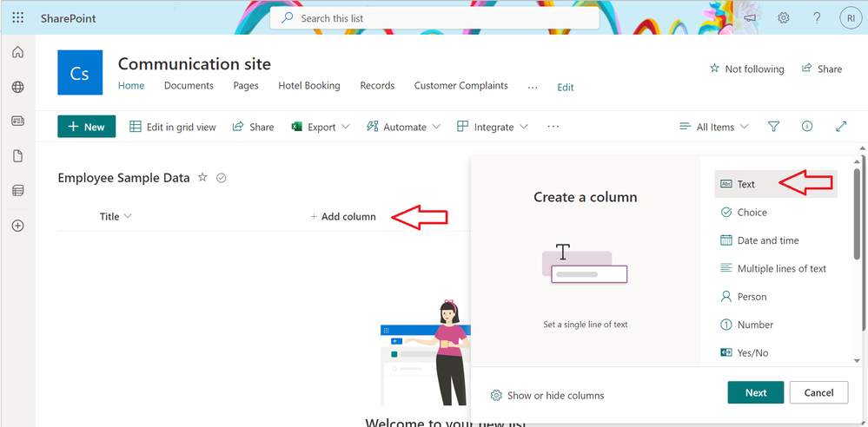Viewport: 868px width, 427px height.
Task: Click the column type list scrollbar
Action: [x=857, y=213]
